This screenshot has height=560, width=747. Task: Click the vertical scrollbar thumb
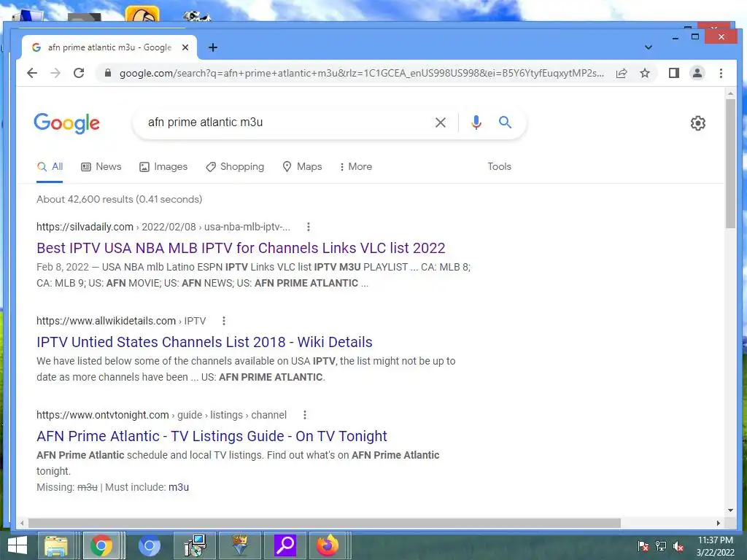[x=730, y=163]
